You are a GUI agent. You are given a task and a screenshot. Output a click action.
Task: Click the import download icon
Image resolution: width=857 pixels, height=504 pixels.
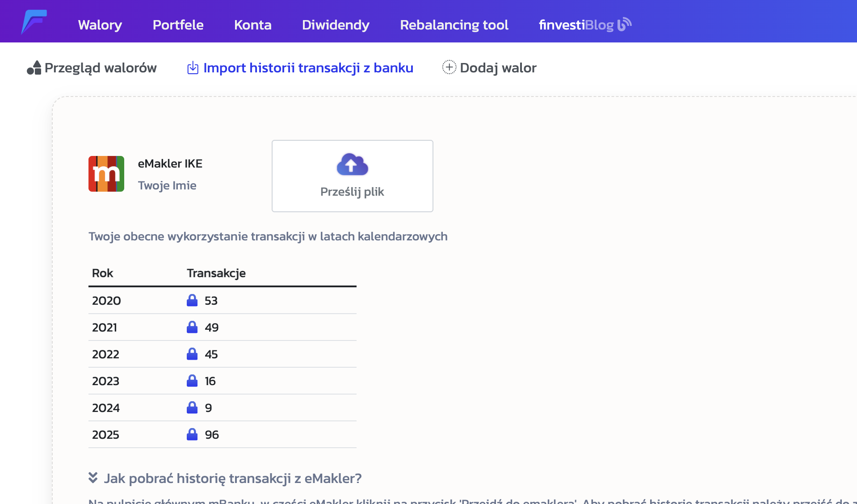193,68
